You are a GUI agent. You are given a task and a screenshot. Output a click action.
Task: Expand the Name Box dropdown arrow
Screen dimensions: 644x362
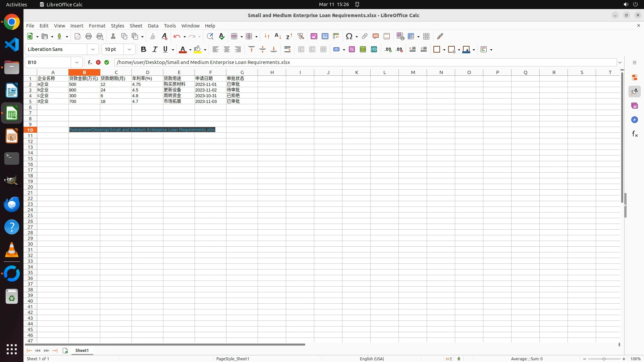click(77, 62)
